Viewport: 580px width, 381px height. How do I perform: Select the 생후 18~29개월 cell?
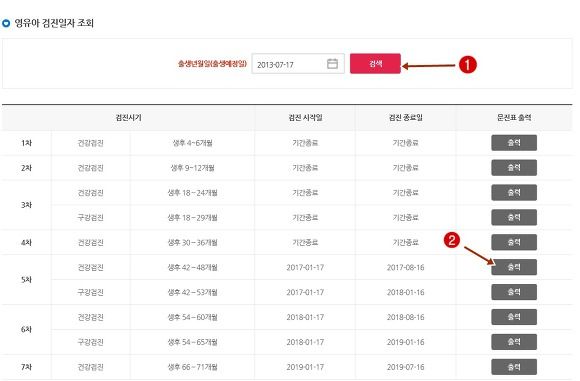[192, 218]
